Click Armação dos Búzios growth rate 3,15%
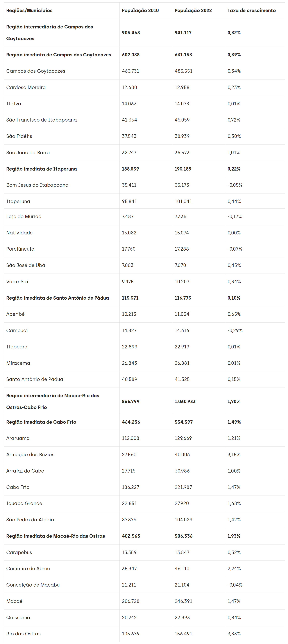This screenshot has width=288, height=644. pos(234,455)
